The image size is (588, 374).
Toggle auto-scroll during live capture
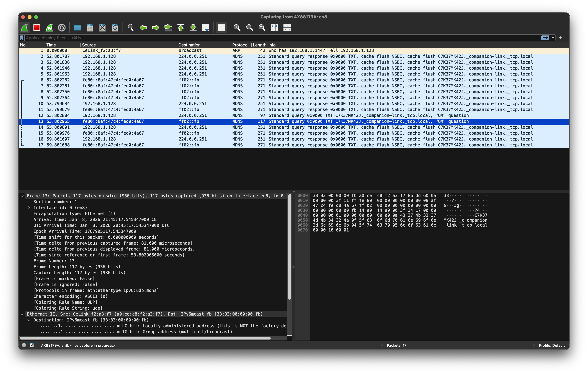click(206, 28)
